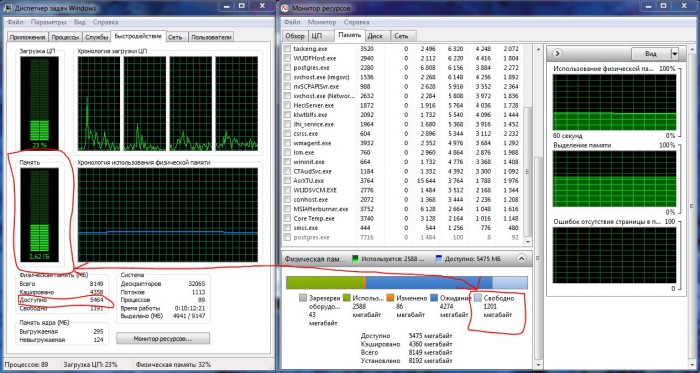700x373 pixels.
Task: Open the Файл menu in Resource Monitor
Action: [292, 22]
